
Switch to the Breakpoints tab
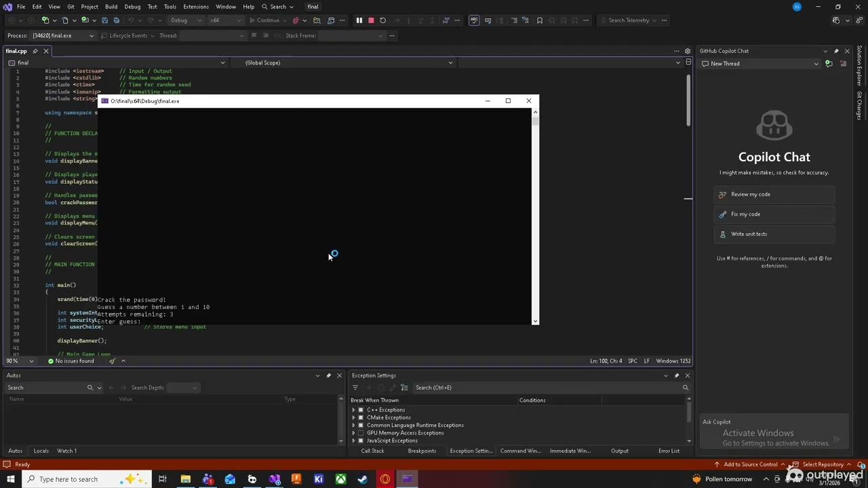click(422, 451)
